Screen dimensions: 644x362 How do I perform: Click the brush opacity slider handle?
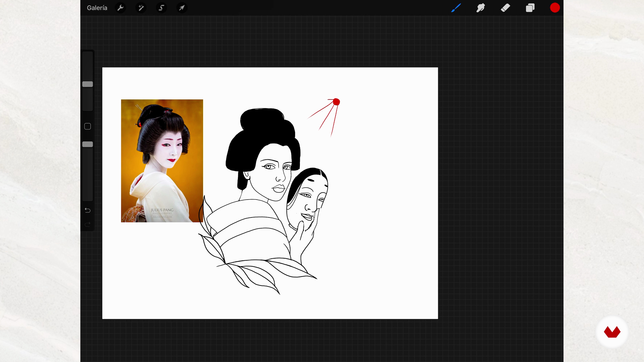(x=88, y=144)
